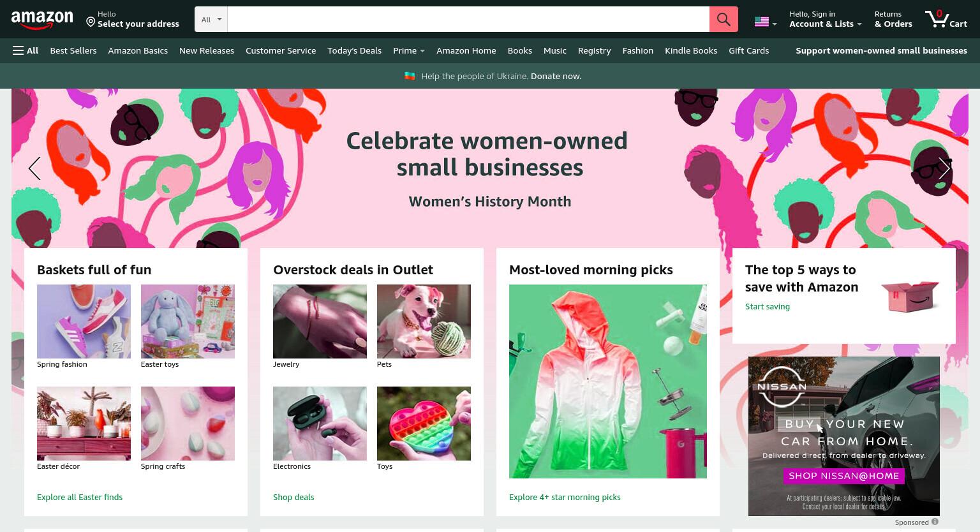Image resolution: width=980 pixels, height=532 pixels.
Task: Click SHOP NISSAN@HOME ad button
Action: [x=843, y=476]
